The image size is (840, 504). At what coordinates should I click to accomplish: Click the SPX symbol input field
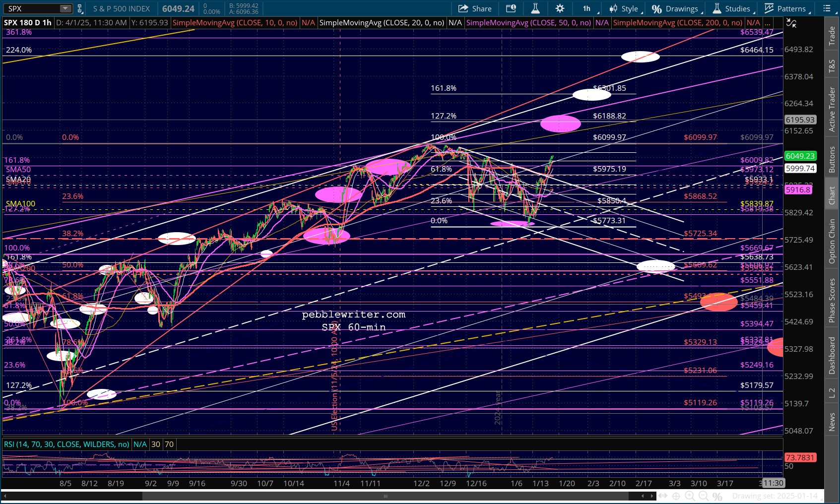coord(33,8)
